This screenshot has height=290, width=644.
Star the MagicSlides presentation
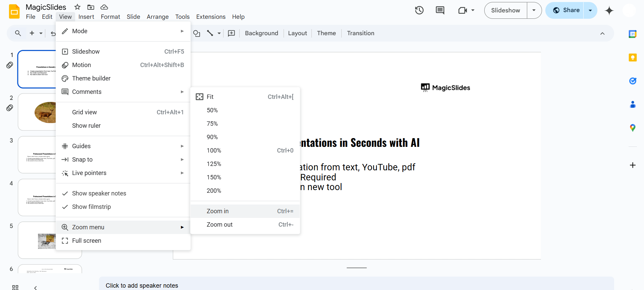pyautogui.click(x=78, y=7)
